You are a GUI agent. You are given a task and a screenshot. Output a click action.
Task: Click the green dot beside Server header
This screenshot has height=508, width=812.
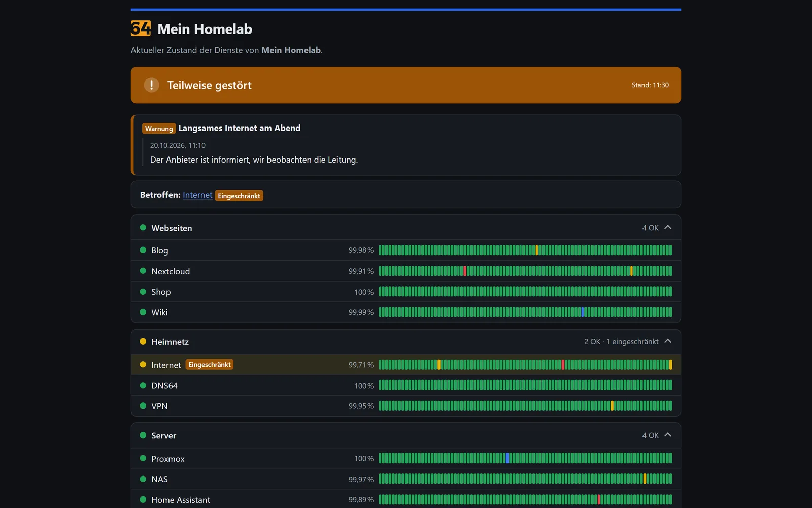[143, 435]
